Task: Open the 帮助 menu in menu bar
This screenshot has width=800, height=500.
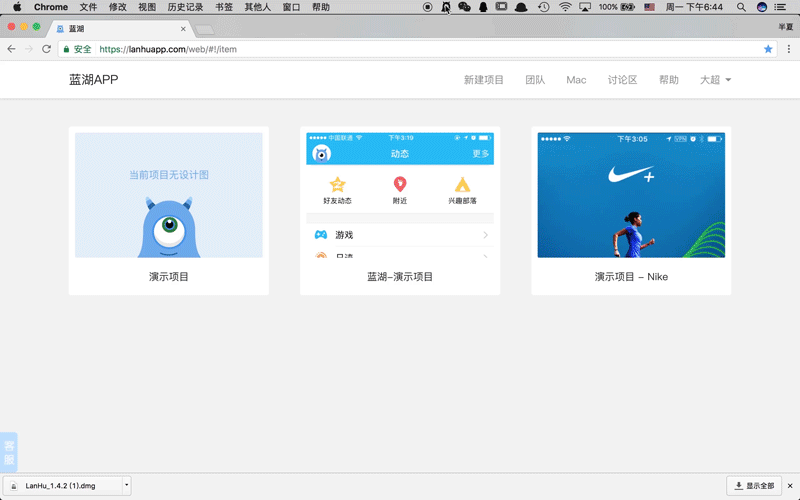Action: [x=320, y=7]
